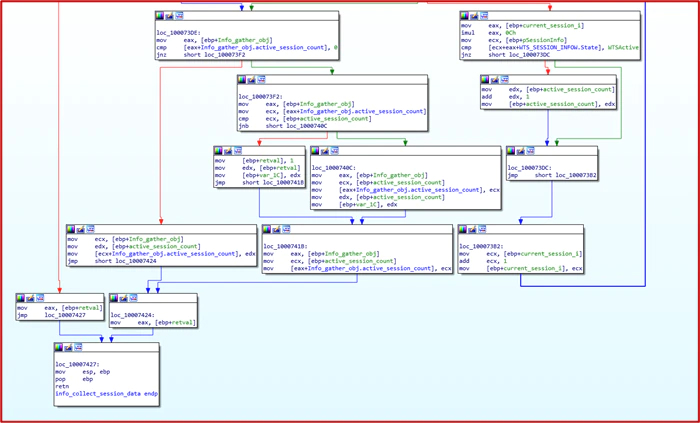Click the pencil icon on the loc_10007427 label block

(69, 347)
